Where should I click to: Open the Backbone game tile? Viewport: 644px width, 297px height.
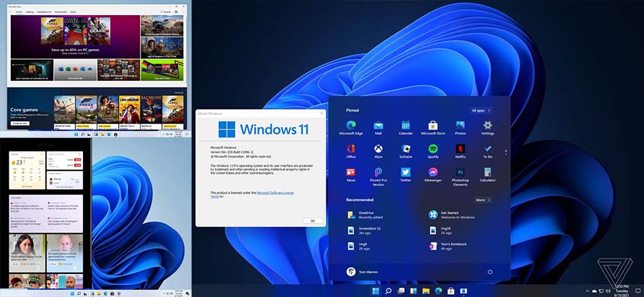[151, 112]
